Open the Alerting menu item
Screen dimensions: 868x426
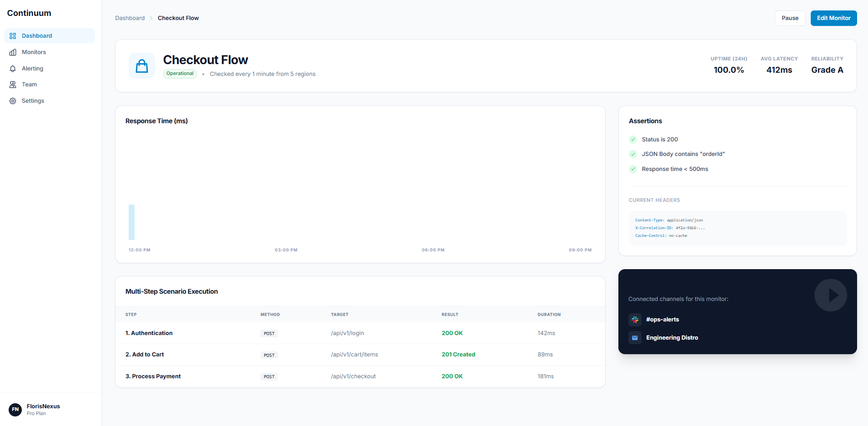click(32, 69)
